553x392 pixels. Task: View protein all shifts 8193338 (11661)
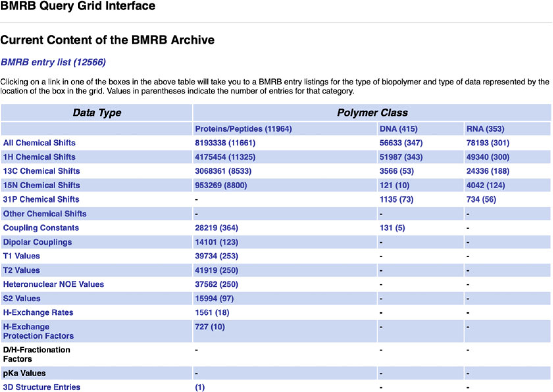225,143
